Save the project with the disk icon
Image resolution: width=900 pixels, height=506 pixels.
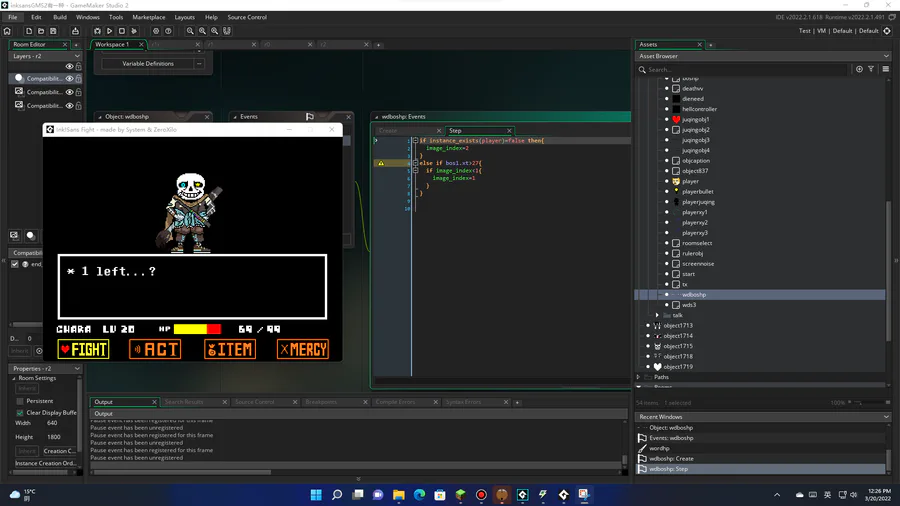coord(53,31)
